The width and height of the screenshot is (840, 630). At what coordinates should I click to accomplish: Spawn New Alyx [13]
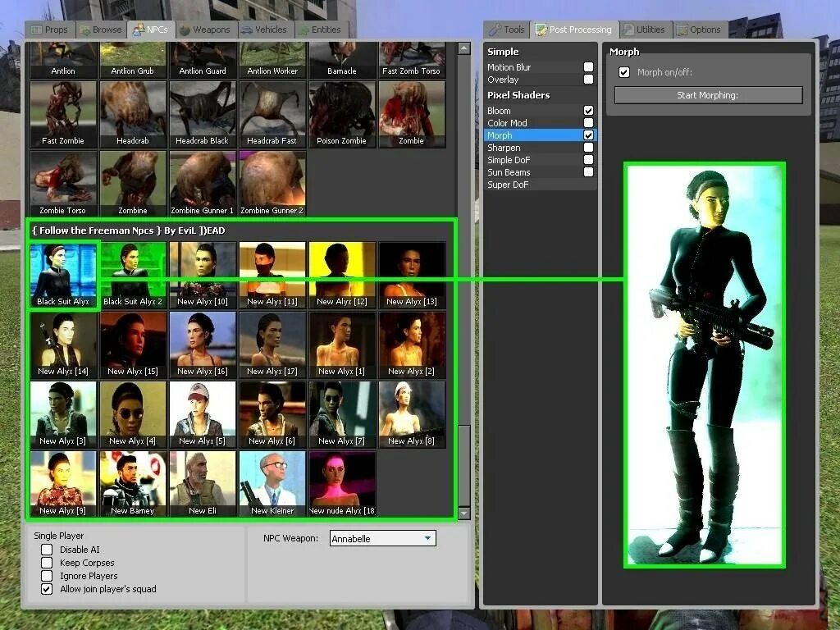[x=412, y=276]
